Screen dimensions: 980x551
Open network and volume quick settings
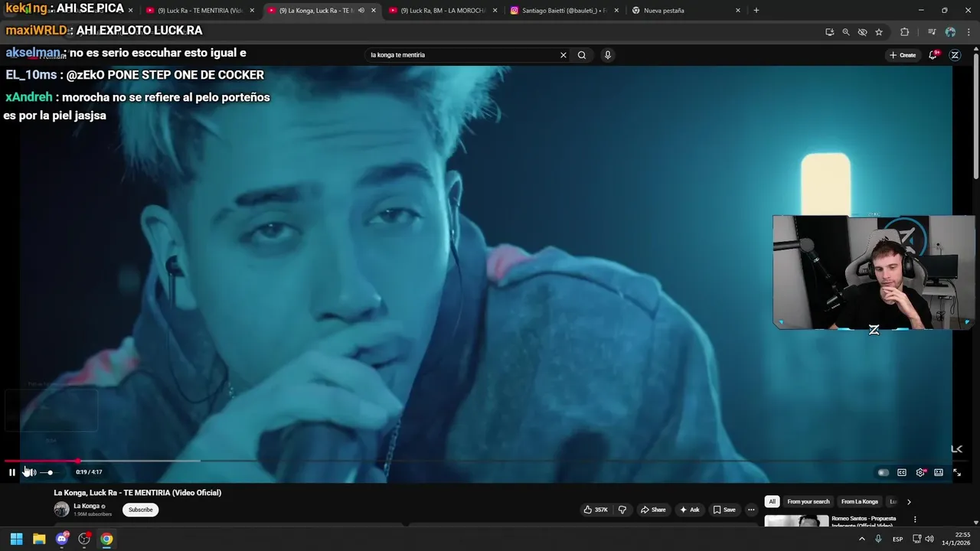[x=923, y=539]
